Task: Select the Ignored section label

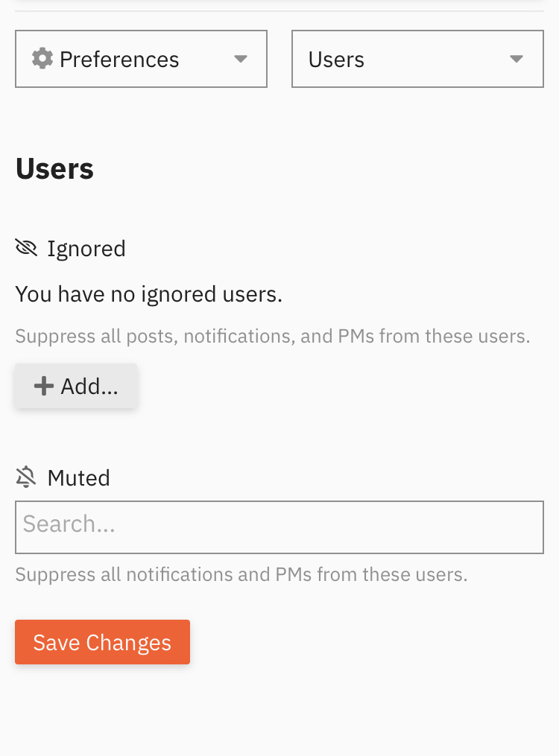Action: coord(86,248)
